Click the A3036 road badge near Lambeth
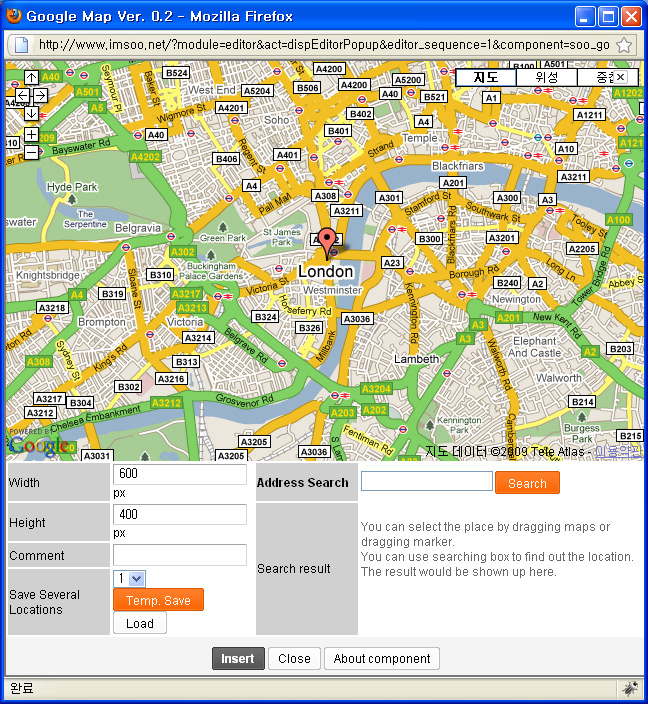The height and width of the screenshot is (704, 648). (x=357, y=319)
